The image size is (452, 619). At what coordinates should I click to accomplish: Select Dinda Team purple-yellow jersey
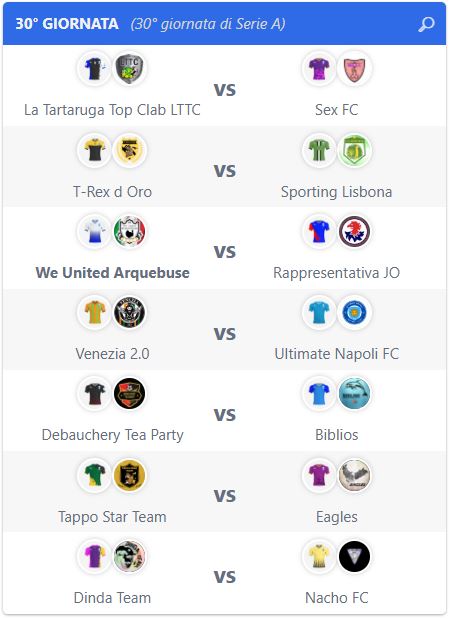94,556
